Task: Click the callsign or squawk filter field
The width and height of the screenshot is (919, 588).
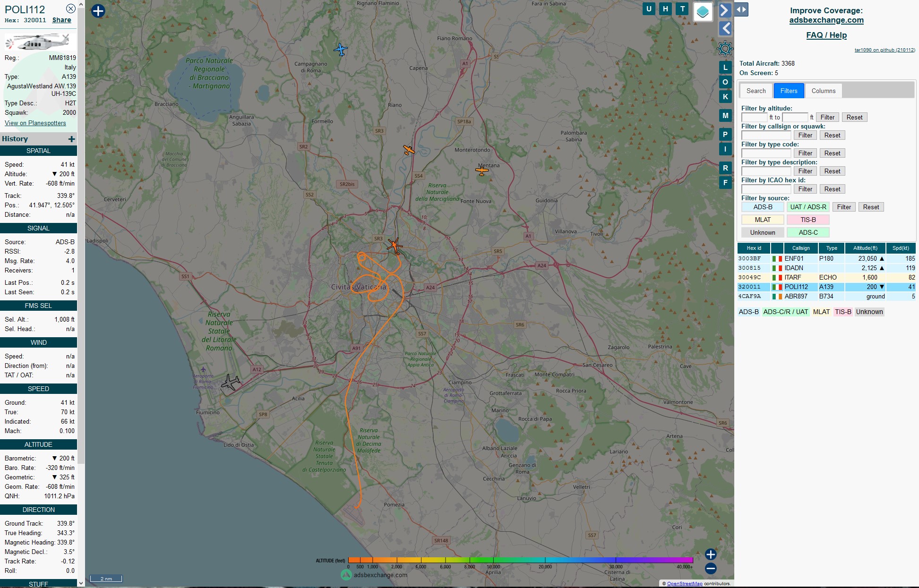Action: 766,135
